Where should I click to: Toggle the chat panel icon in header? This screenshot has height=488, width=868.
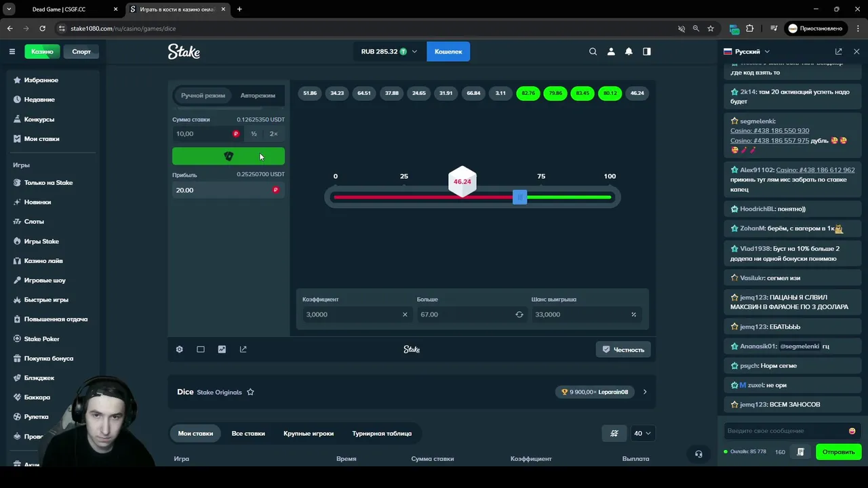[647, 52]
